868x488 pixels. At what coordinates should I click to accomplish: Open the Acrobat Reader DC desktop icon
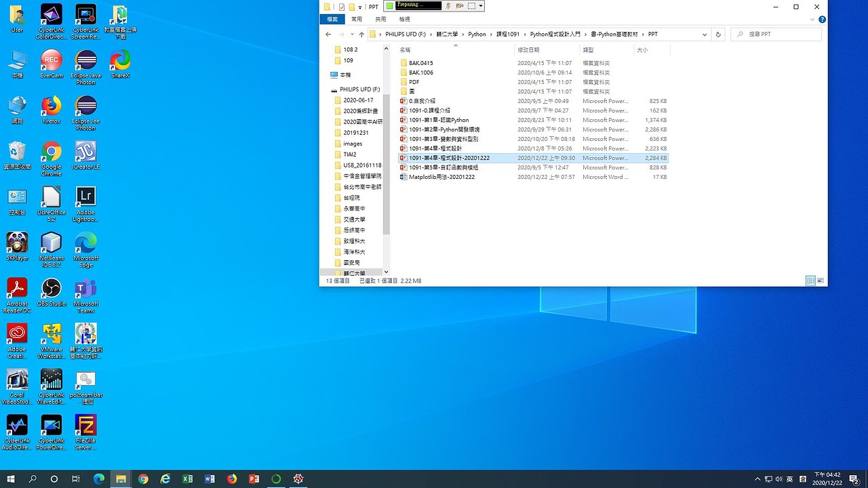(x=17, y=295)
